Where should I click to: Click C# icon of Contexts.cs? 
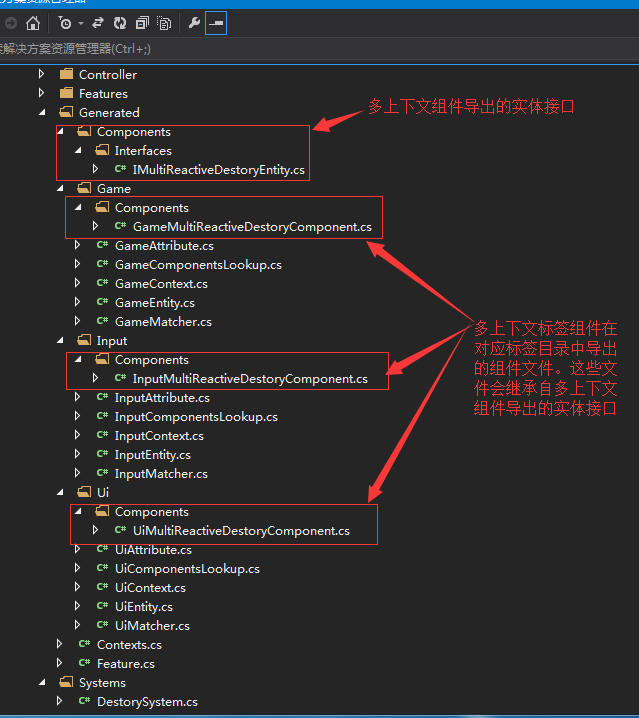[x=84, y=644]
